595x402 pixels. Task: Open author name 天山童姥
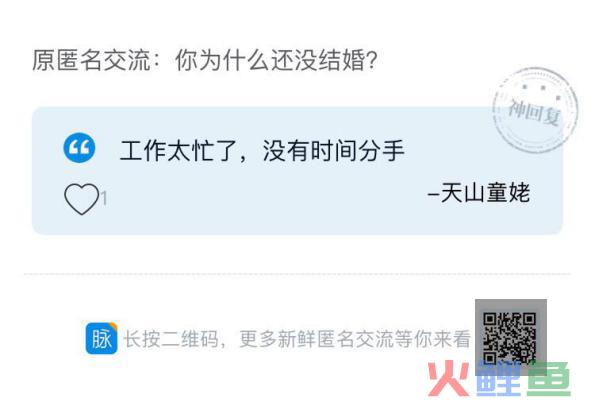coord(485,193)
